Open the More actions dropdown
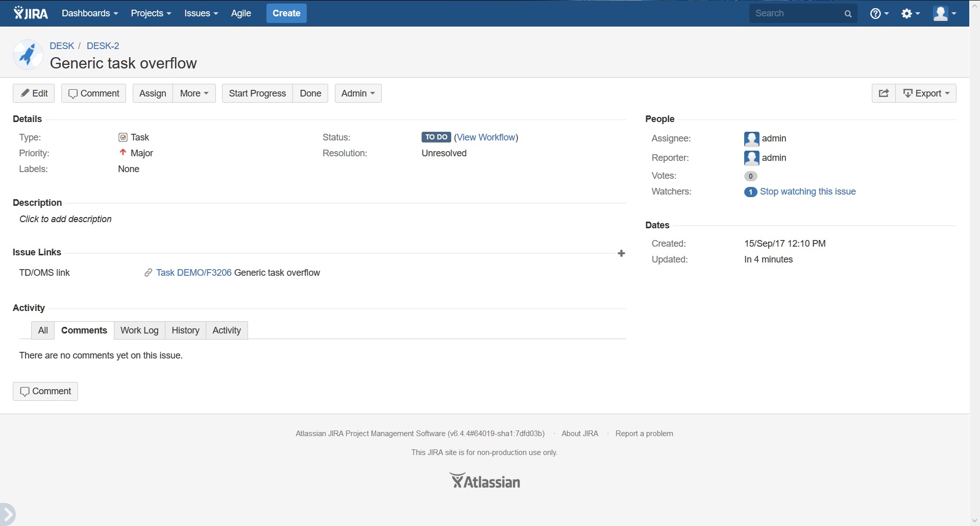980x526 pixels. pyautogui.click(x=194, y=93)
